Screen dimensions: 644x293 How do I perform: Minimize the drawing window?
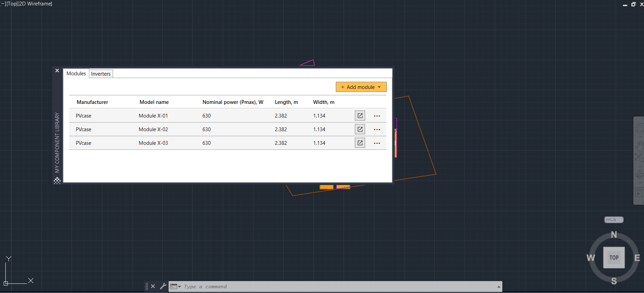[x=625, y=5]
